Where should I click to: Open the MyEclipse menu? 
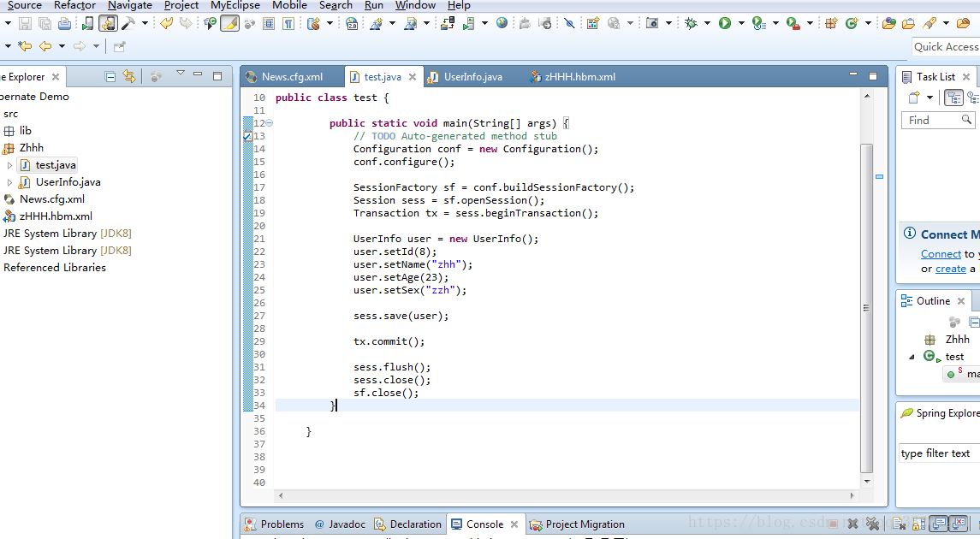coord(235,5)
